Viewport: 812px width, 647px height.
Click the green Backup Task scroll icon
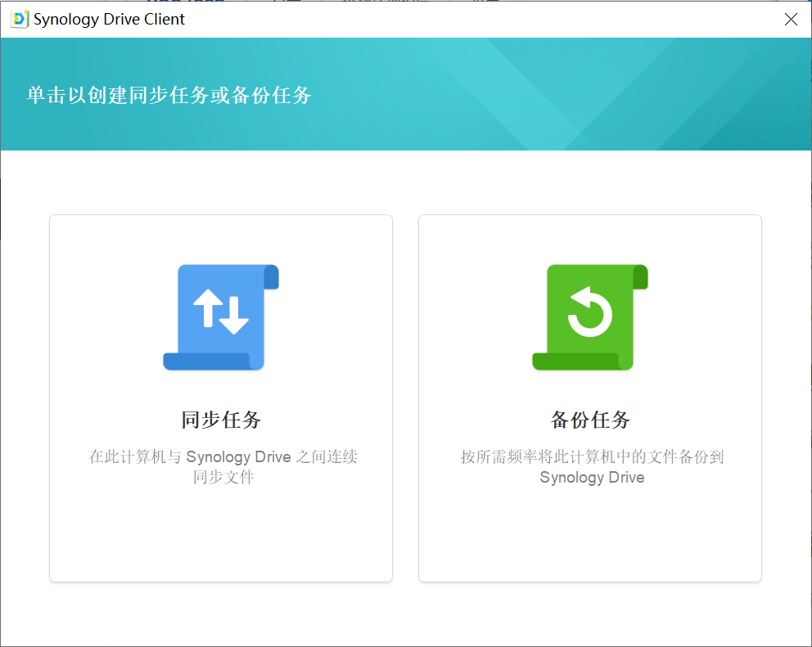(x=590, y=317)
